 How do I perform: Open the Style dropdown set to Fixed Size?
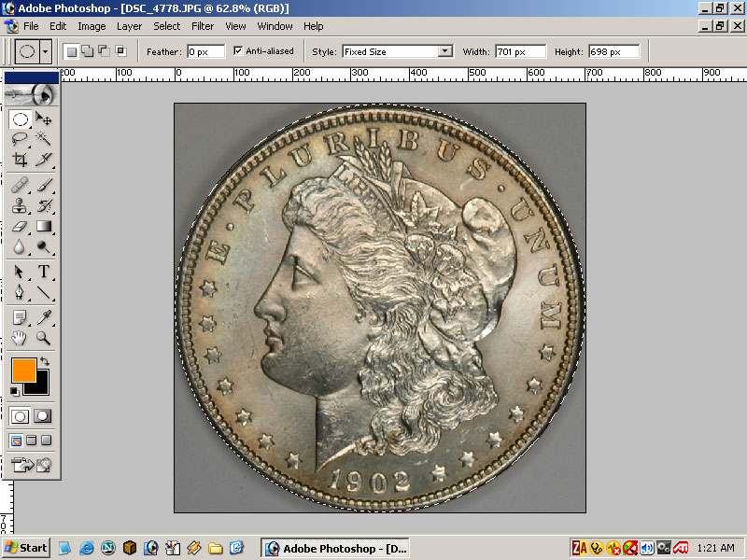coord(396,51)
